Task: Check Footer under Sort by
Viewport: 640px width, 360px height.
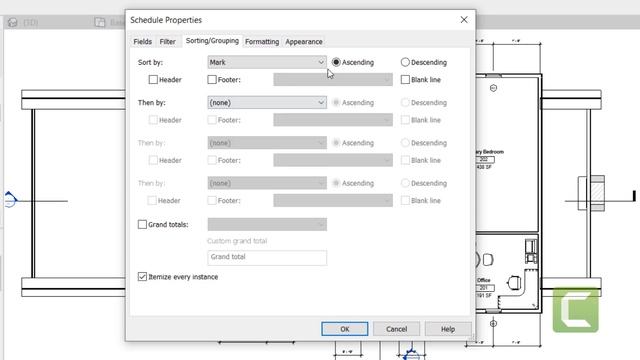Action: (212, 80)
